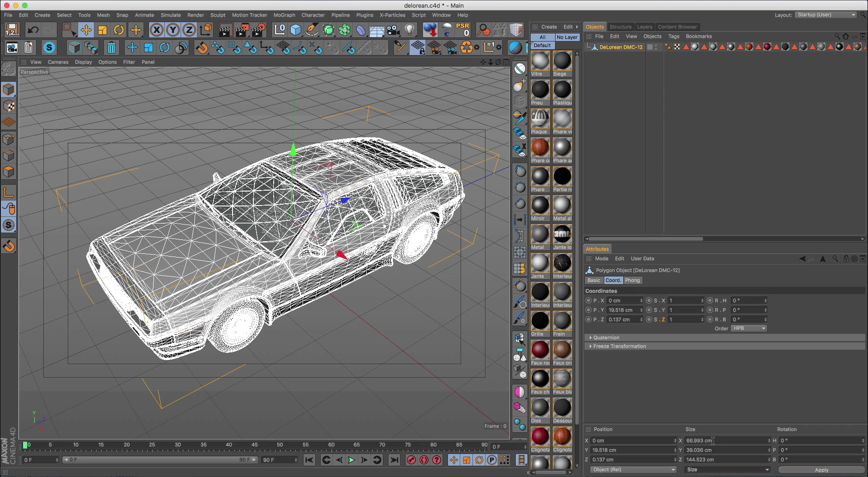Click the Vitre material thumbnail
The height and width of the screenshot is (477, 868).
[x=540, y=61]
